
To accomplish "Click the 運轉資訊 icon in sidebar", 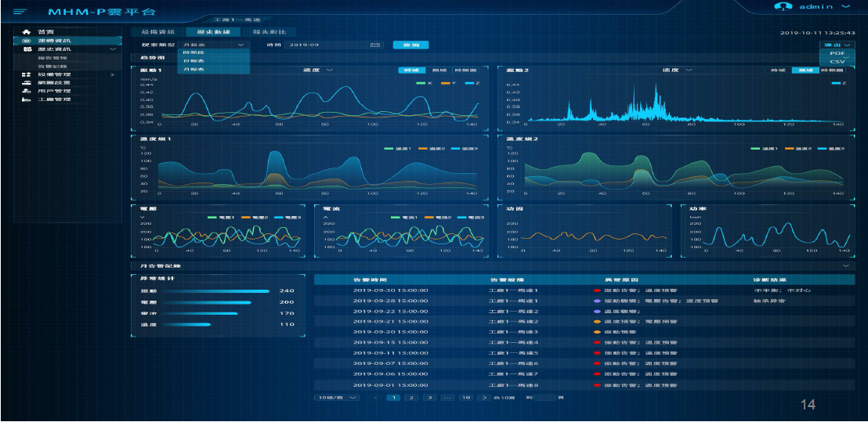I will click(x=26, y=40).
